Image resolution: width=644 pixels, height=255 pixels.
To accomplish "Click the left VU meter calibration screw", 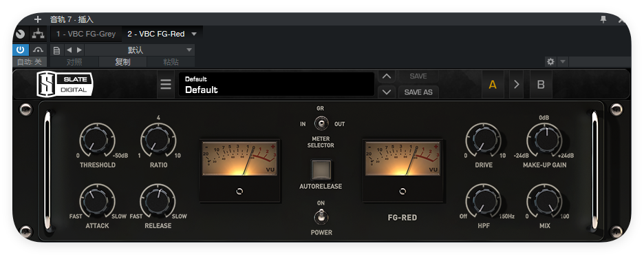I will click(x=239, y=192).
